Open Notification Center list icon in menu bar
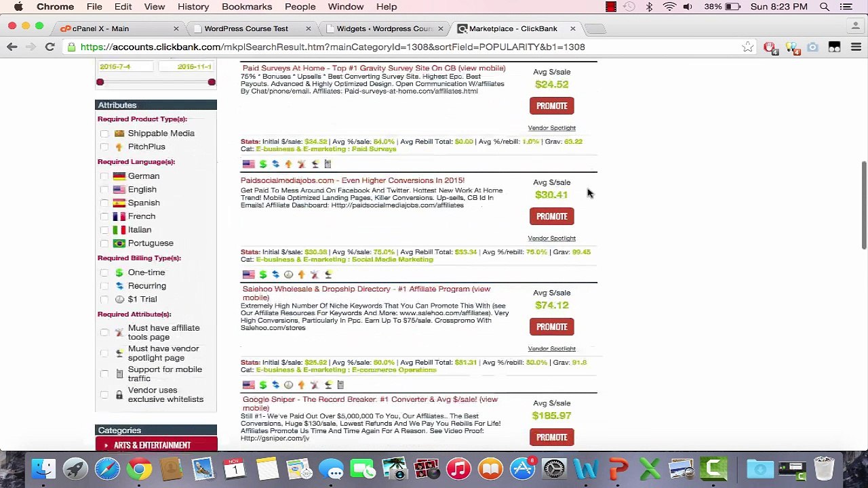Image resolution: width=868 pixels, height=488 pixels. click(x=846, y=7)
